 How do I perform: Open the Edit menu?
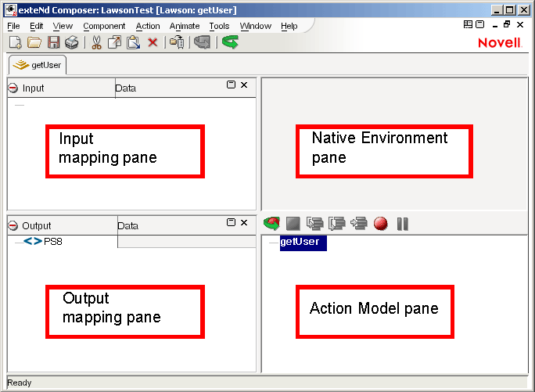pos(36,26)
